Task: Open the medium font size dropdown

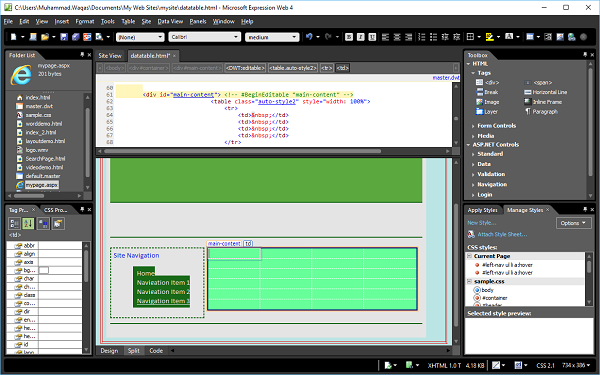Action: (272, 37)
